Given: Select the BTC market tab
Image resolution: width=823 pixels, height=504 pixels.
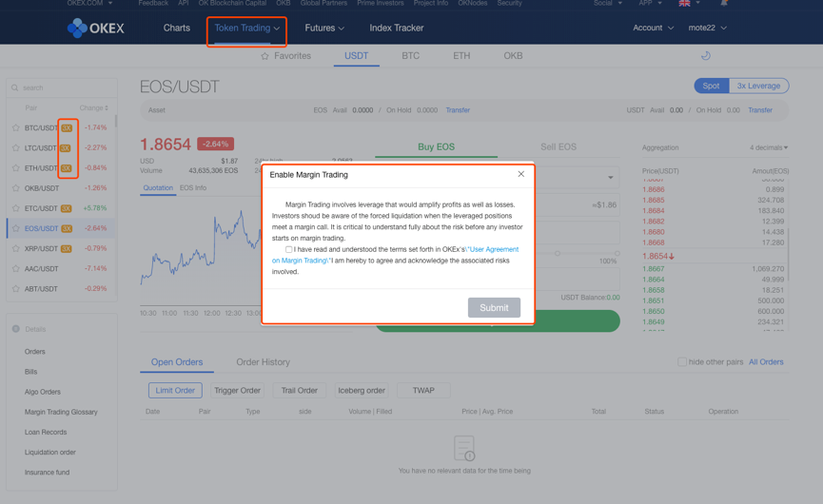Looking at the screenshot, I should tap(410, 55).
